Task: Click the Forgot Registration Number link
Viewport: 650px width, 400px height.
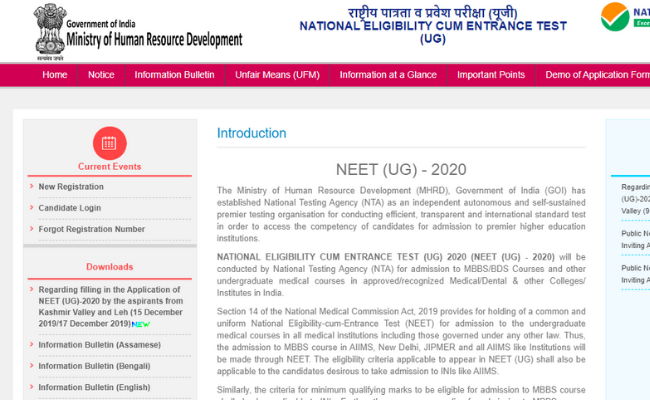Action: tap(91, 229)
